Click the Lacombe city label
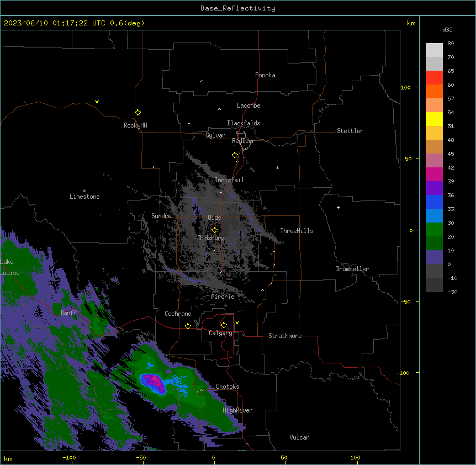 [x=248, y=105]
